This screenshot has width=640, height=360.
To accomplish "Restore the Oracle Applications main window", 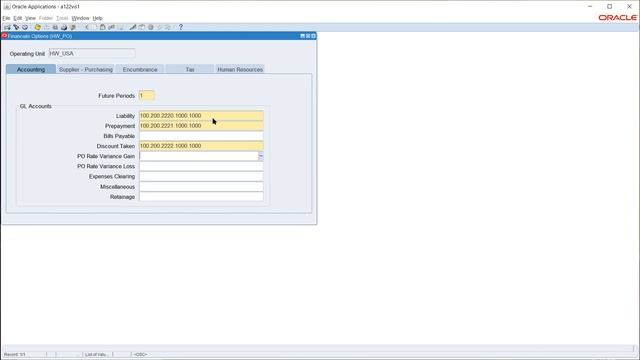I will point(609,7).
